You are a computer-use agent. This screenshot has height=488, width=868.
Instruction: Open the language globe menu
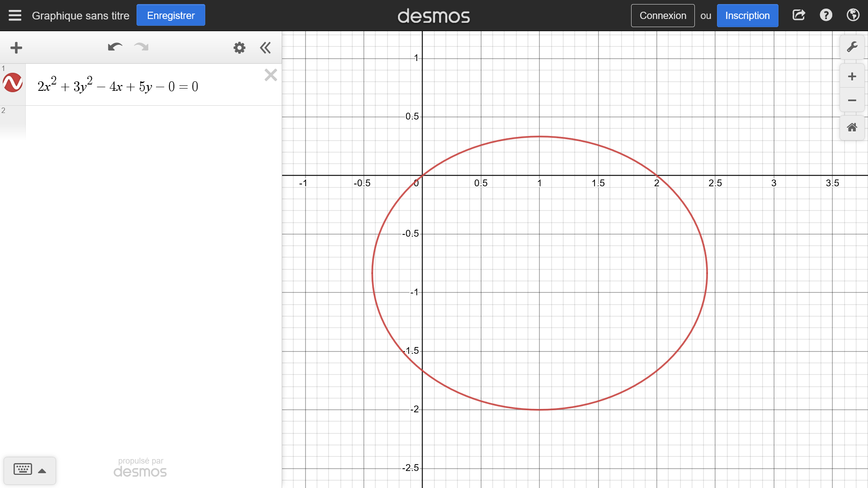click(853, 15)
